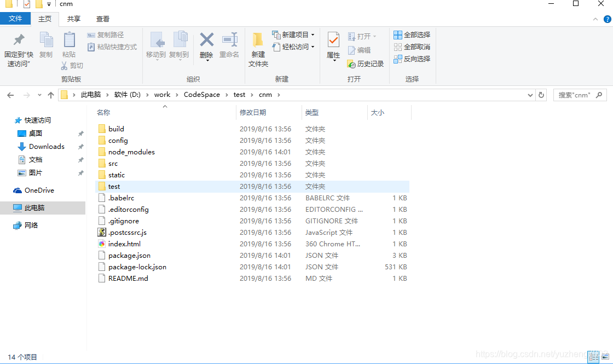Go back with the left arrow
Screen dimensions: 613x364
(10, 95)
